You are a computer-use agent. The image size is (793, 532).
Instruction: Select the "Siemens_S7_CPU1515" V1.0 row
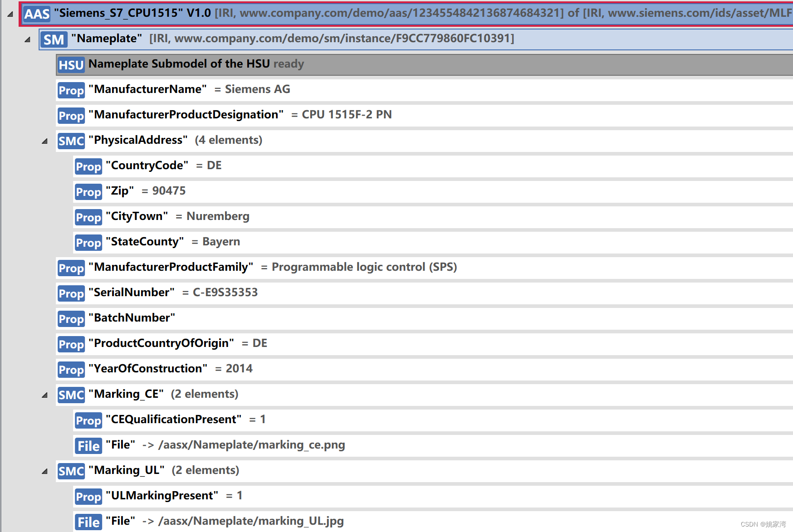407,14
